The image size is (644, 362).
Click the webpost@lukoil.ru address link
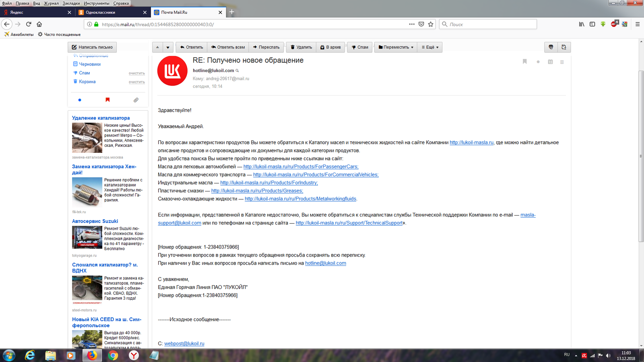click(x=184, y=343)
